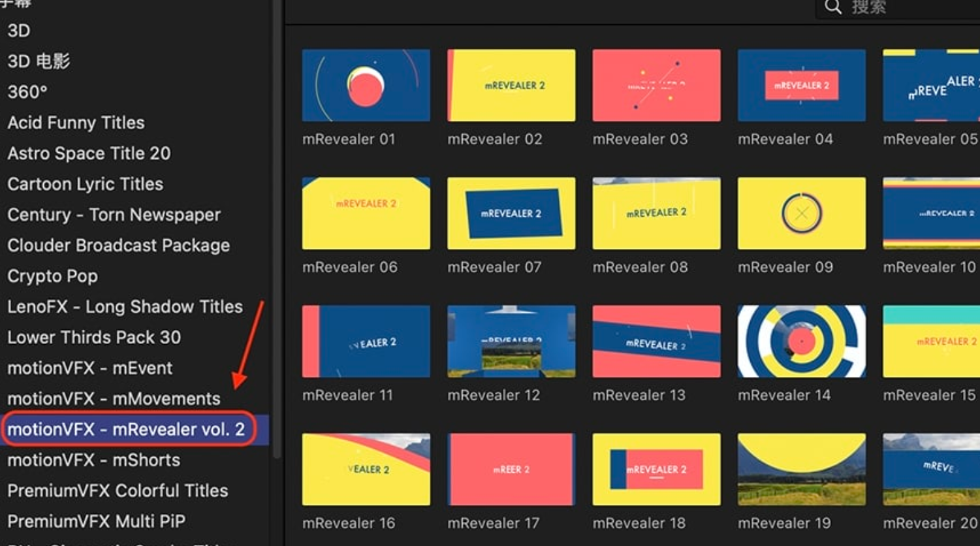
Task: Select the mRevealer 09 circle thumbnail
Action: [x=802, y=214]
